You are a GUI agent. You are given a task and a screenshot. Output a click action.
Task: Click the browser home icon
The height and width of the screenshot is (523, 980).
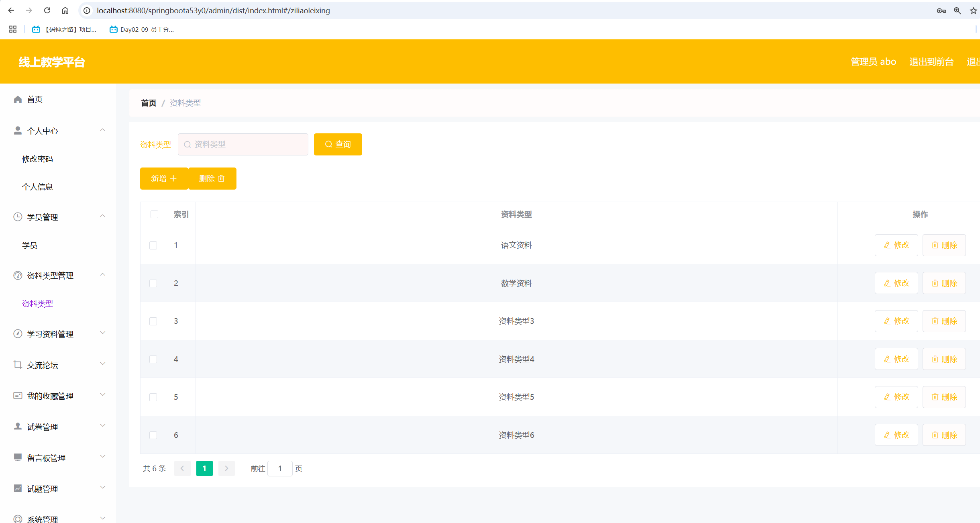pyautogui.click(x=65, y=10)
